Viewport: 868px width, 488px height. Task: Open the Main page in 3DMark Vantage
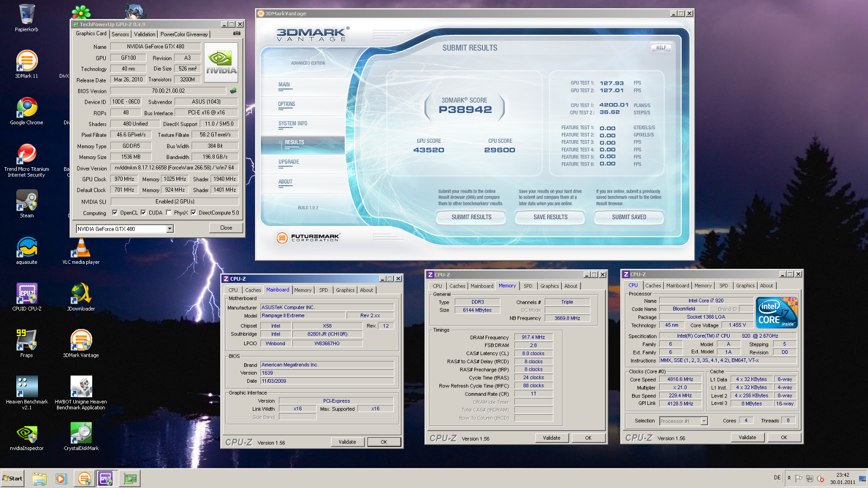[284, 85]
